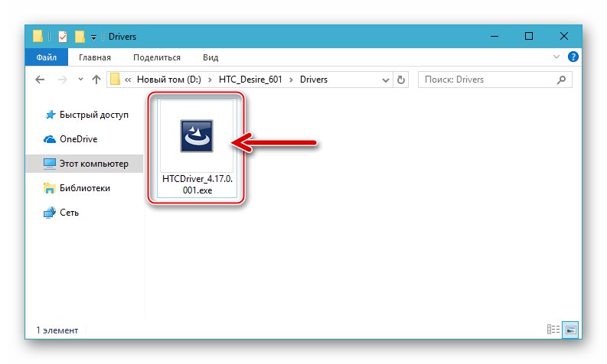Open address bar history dropdown

386,80
